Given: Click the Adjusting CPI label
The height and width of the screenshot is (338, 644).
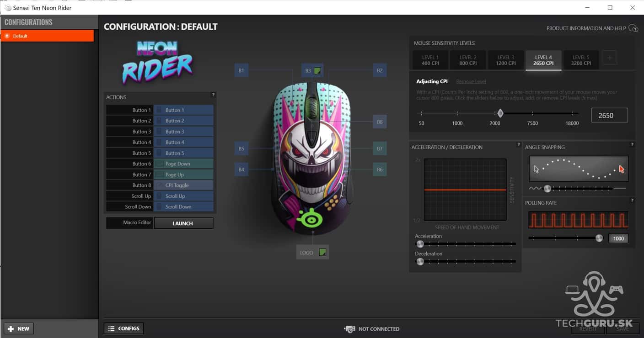Looking at the screenshot, I should [x=432, y=81].
